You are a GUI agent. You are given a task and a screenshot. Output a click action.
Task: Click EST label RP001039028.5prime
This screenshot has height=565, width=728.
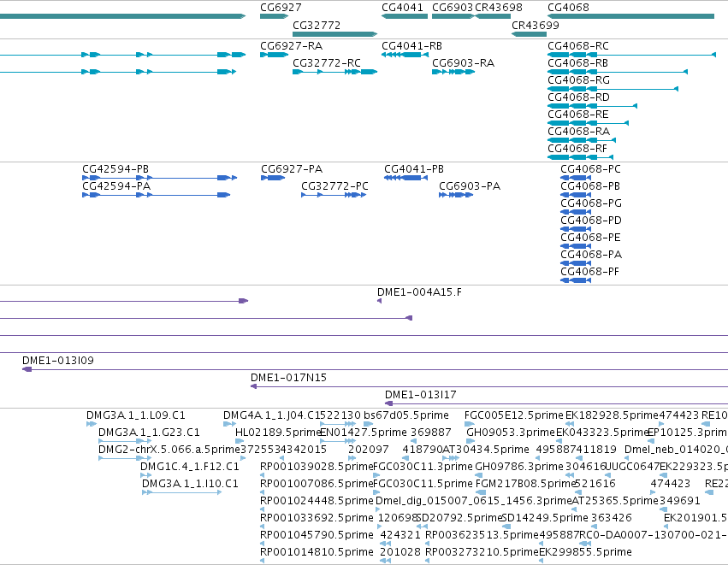[x=317, y=467]
